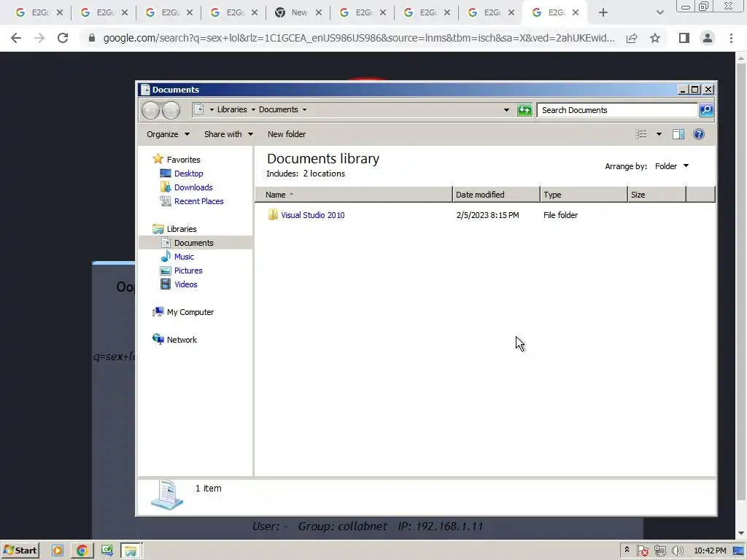Select Pictures library
This screenshot has height=560, width=747.
pyautogui.click(x=188, y=271)
